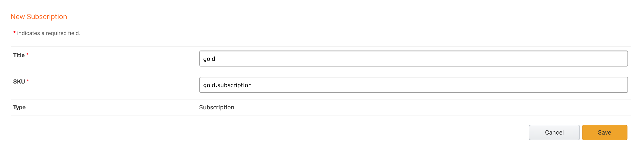Click the word "New" in the heading
Viewport: 644px width, 149px height.
pos(18,17)
